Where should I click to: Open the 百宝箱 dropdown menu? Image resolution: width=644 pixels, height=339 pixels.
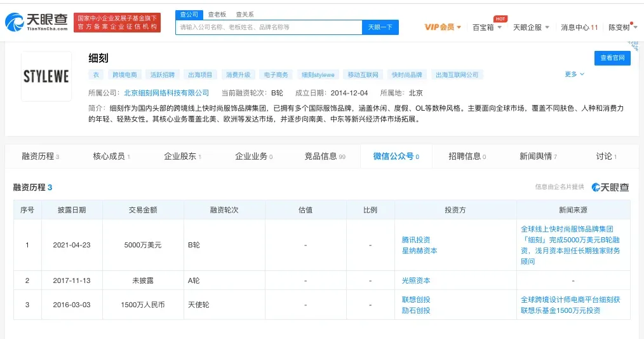tap(487, 27)
